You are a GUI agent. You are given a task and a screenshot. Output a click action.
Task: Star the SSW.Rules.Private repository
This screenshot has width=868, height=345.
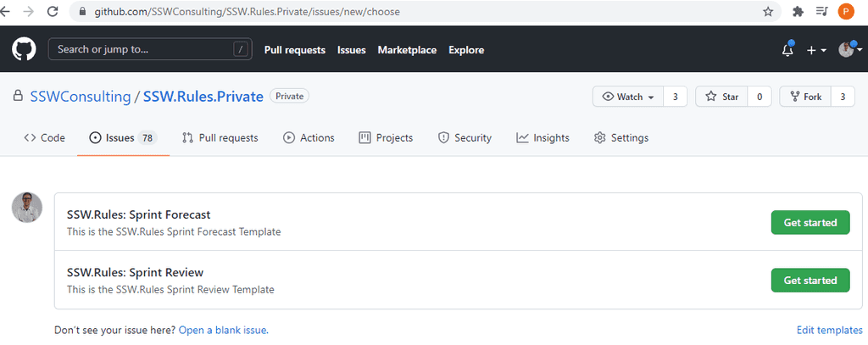(721, 97)
